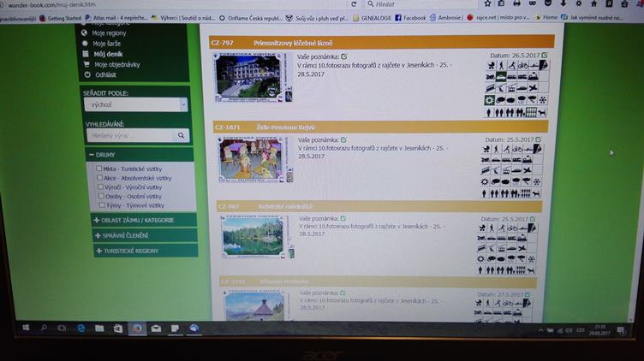This screenshot has width=644, height=361.
Task: Expand the Turistické regiony section
Action: pyautogui.click(x=146, y=251)
